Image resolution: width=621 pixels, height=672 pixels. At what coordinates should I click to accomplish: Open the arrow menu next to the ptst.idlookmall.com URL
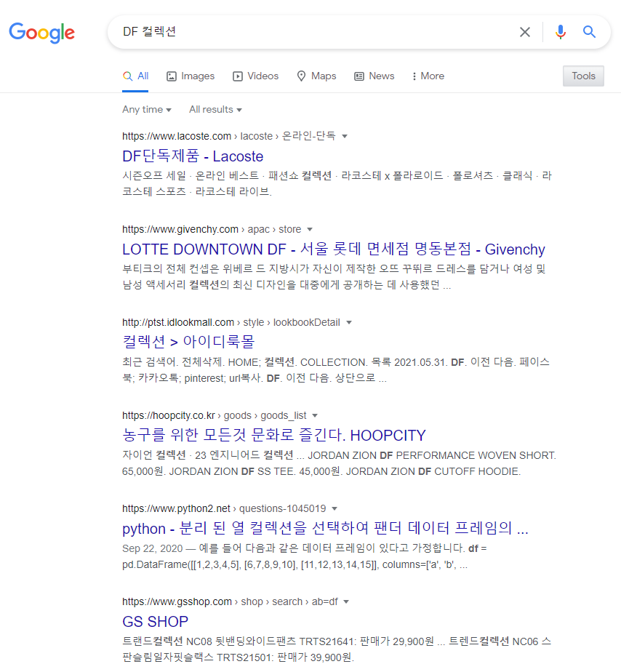(349, 323)
